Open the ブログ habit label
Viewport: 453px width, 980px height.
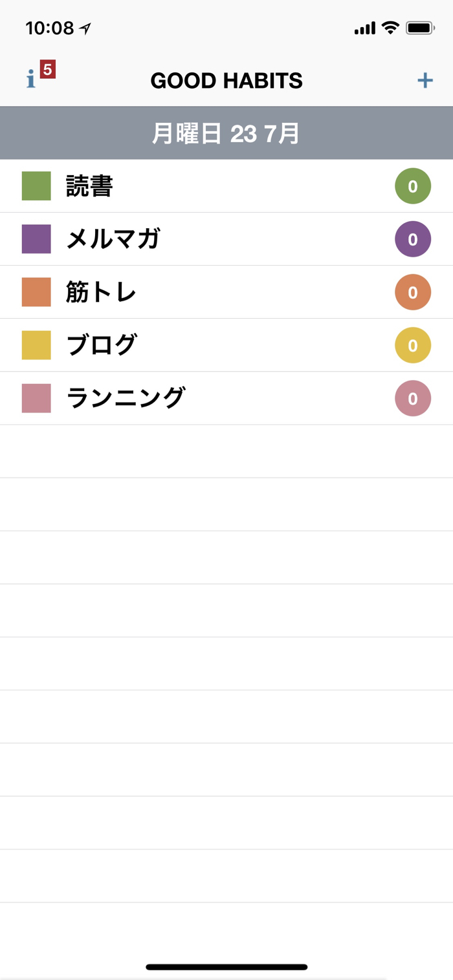pyautogui.click(x=102, y=345)
